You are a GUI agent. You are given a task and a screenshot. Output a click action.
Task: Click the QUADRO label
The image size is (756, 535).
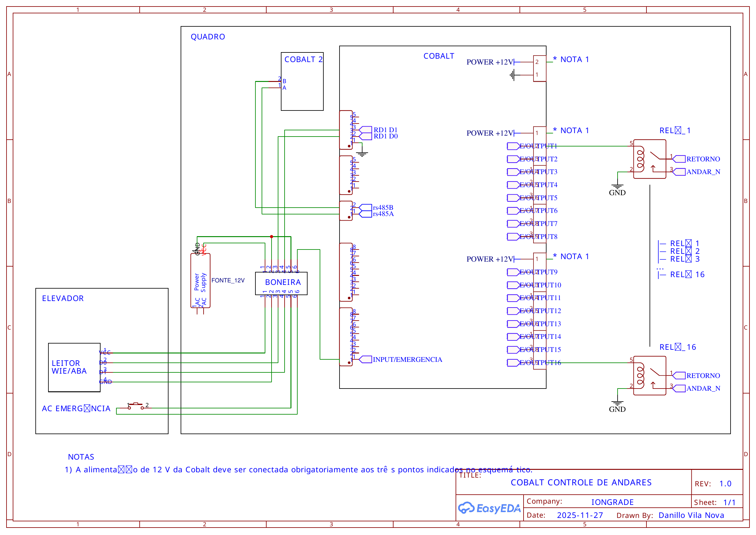(208, 37)
